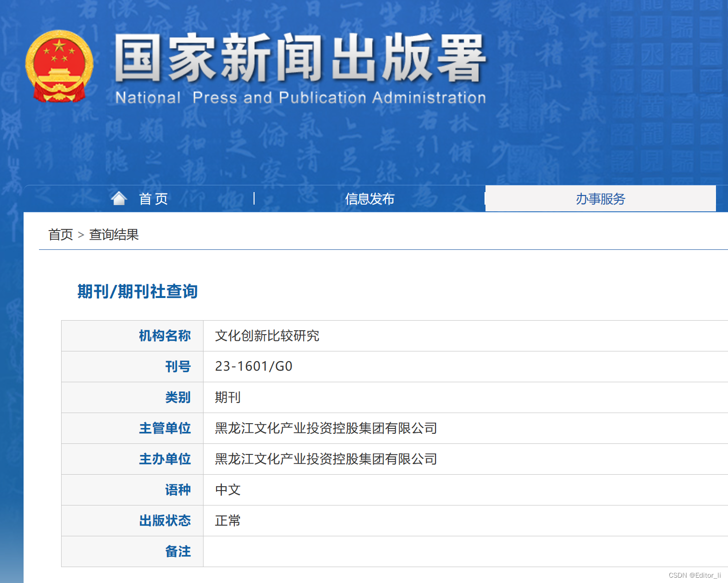Select the 主办单位 company name value

326,459
